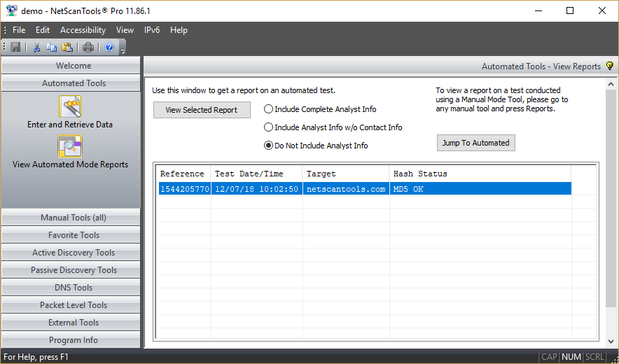Expand Favorite Tools group

tap(71, 235)
